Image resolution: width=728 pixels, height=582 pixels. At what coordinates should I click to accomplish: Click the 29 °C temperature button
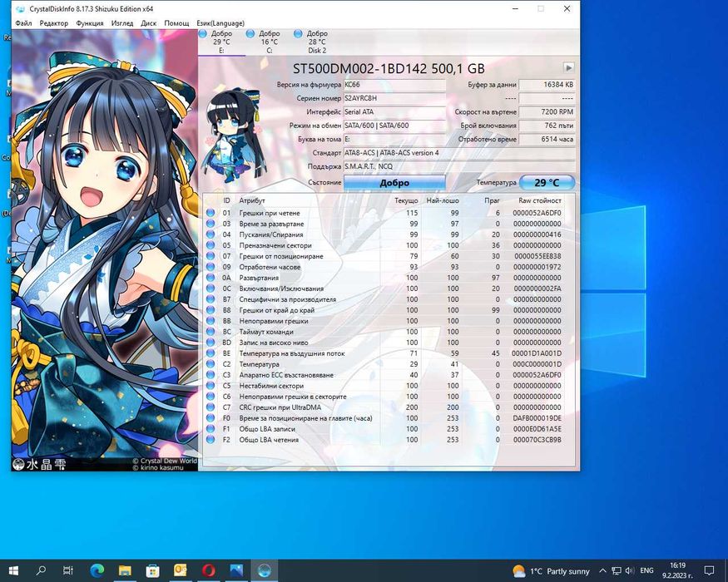pos(547,182)
